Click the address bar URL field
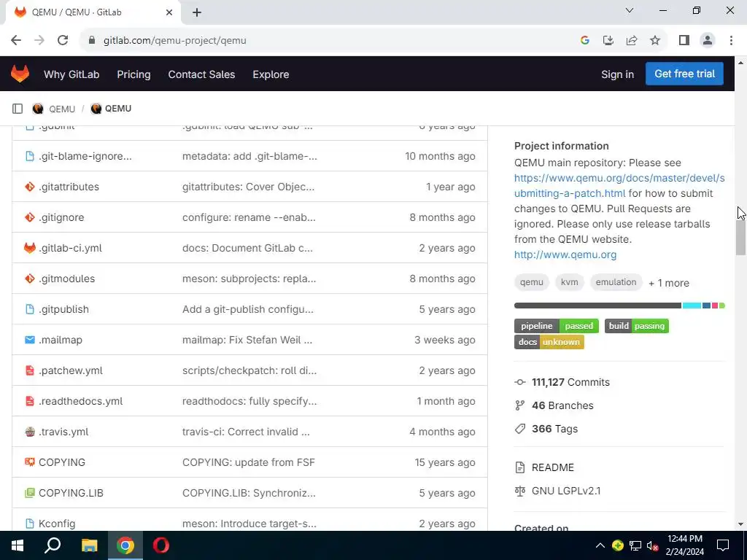This screenshot has width=747, height=560. click(x=329, y=41)
